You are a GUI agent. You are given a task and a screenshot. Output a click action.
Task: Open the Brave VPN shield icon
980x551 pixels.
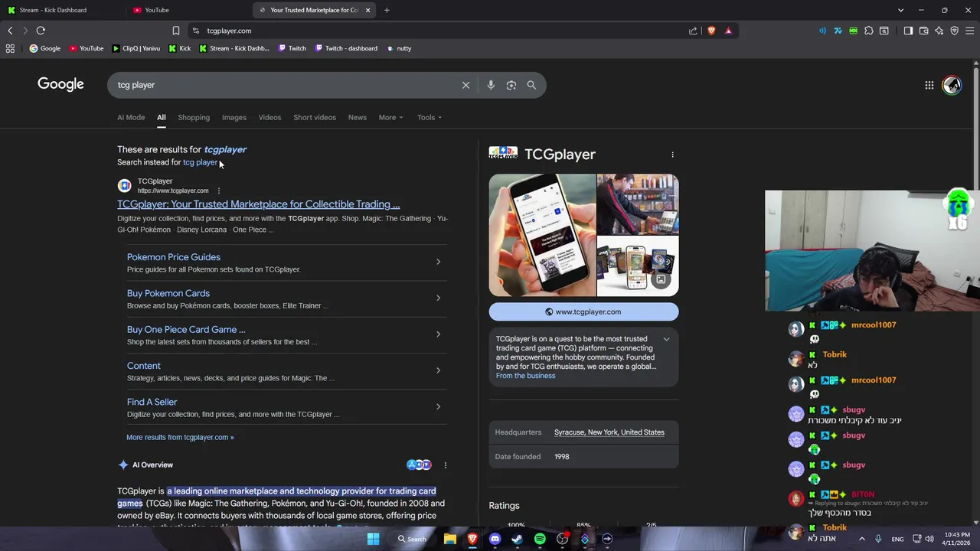point(954,31)
